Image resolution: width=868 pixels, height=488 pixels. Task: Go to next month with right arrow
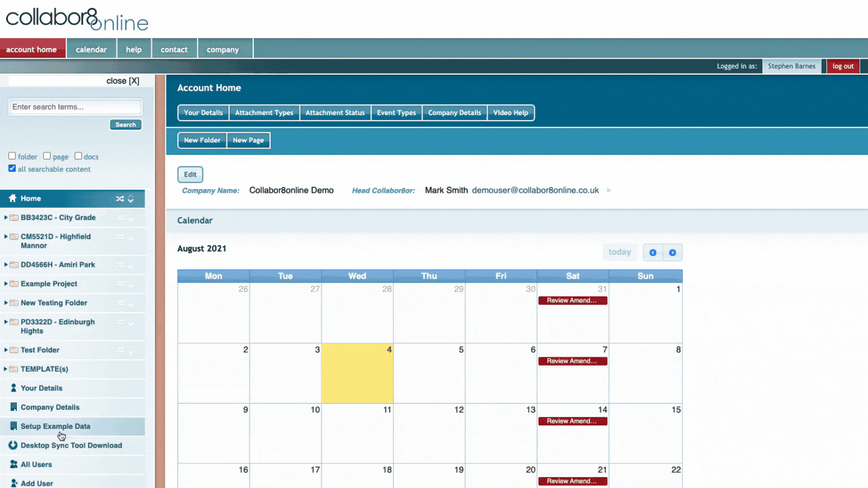coord(673,252)
